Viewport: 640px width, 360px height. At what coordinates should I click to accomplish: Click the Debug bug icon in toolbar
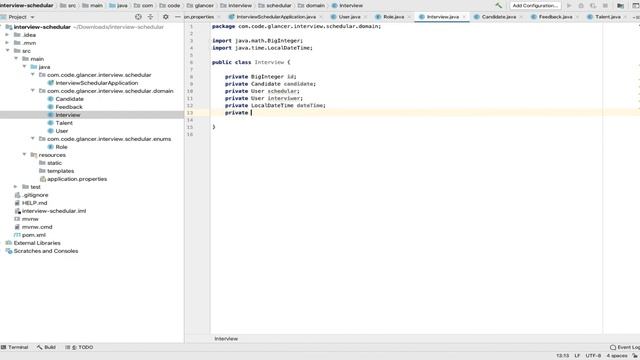coord(581,6)
